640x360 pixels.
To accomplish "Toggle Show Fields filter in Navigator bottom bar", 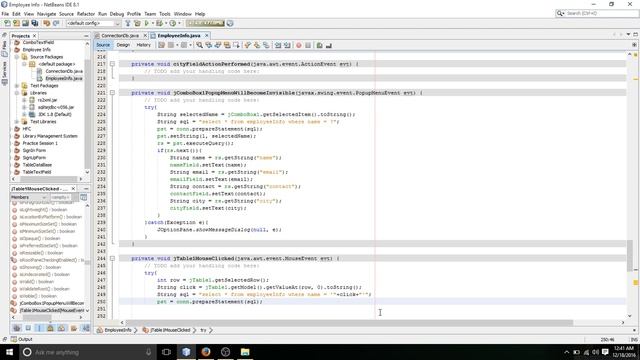I will click(x=28, y=328).
